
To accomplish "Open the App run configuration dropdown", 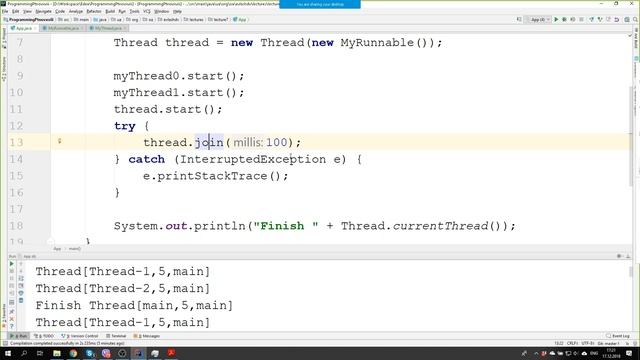I will 538,20.
